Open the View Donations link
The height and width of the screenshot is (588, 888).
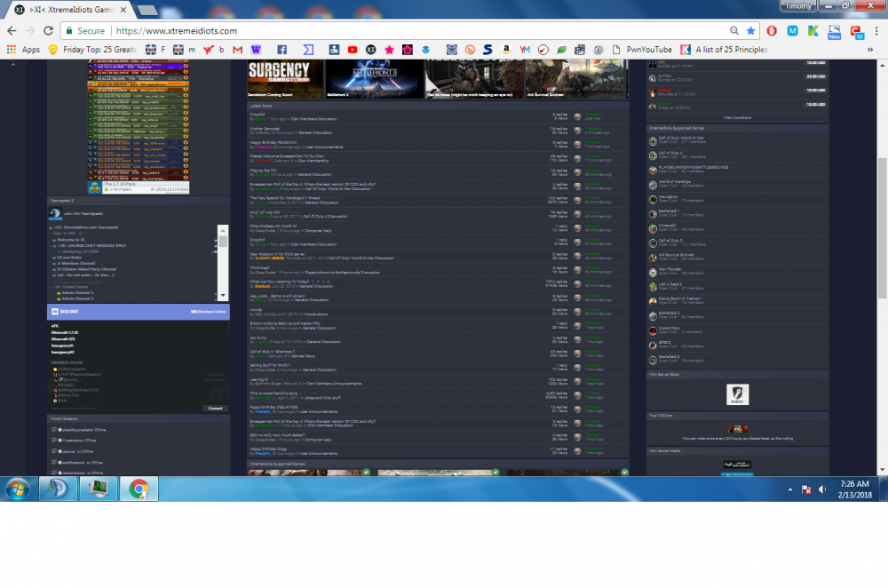(738, 116)
